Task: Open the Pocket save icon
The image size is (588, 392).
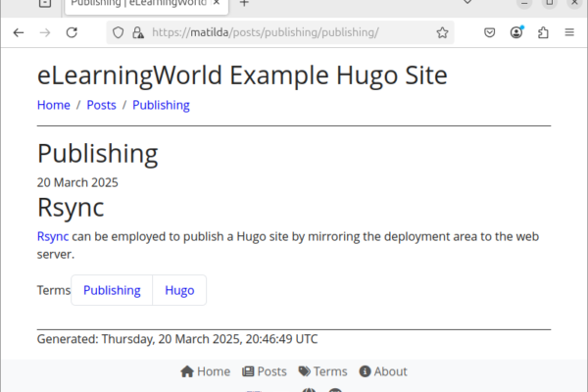Action: (x=489, y=32)
